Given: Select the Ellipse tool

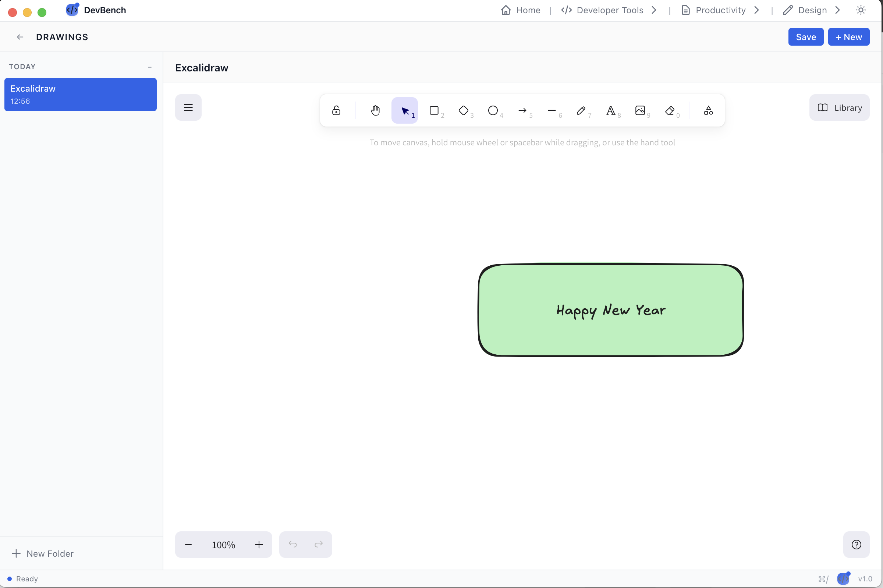Looking at the screenshot, I should [493, 110].
